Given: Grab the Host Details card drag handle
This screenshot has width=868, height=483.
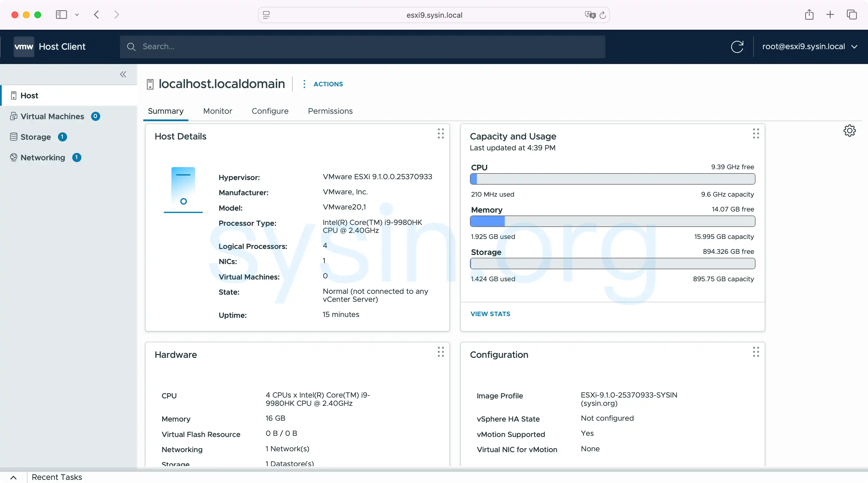Looking at the screenshot, I should [x=440, y=133].
